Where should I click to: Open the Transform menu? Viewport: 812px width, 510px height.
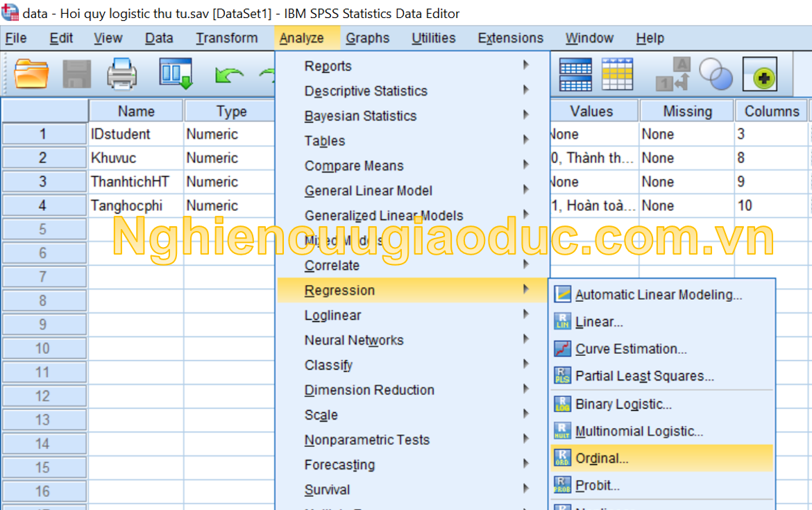click(x=226, y=38)
